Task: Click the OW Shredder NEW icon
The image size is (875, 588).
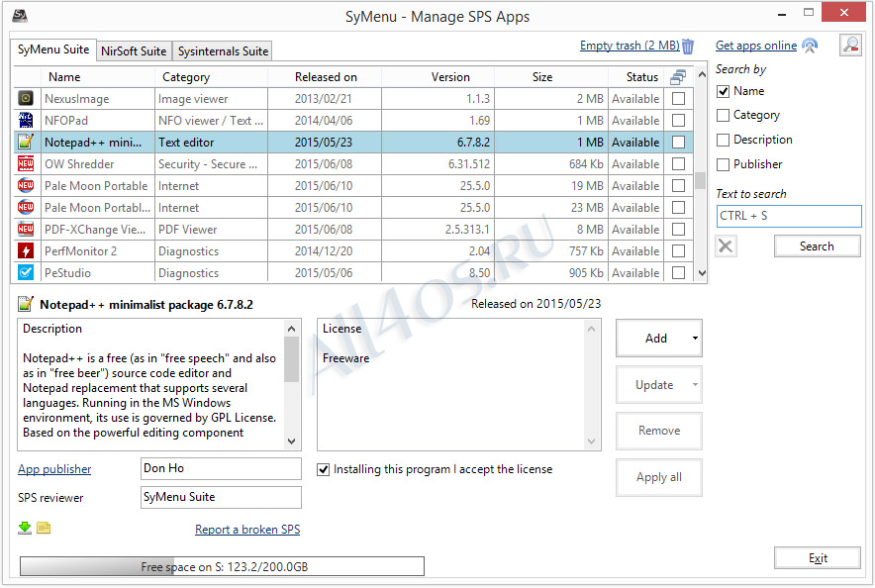Action: click(26, 164)
